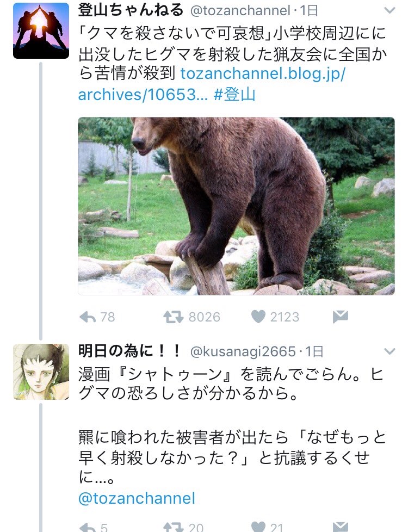The height and width of the screenshot is (532, 408).
Task: Open the 登山ちゃんねる profile avatar
Action: point(41,30)
